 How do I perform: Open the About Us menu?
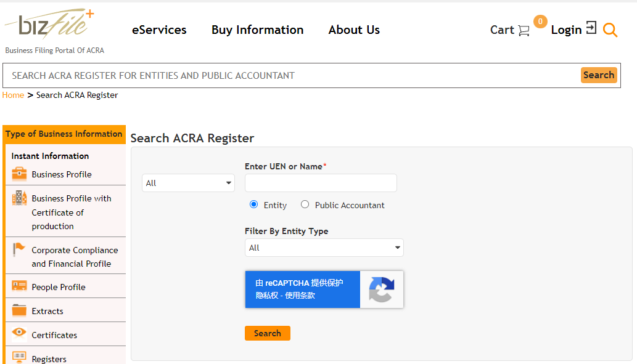click(x=354, y=30)
